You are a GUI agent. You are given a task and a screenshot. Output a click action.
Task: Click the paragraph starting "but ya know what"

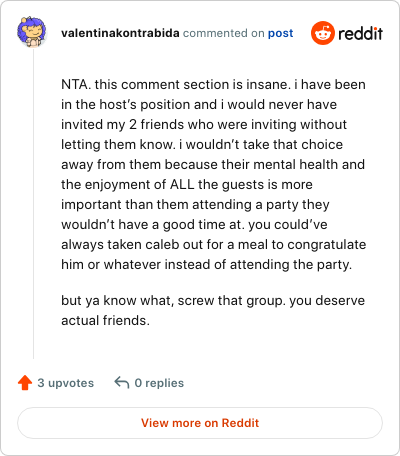tap(213, 310)
